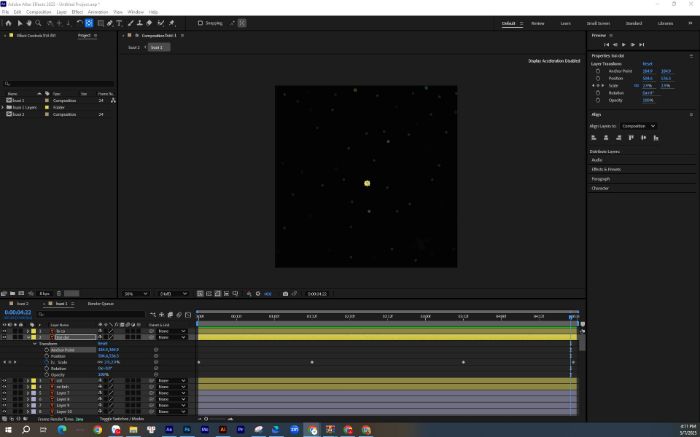Align layers to bottom edge
The image size is (700, 437).
pos(656,138)
